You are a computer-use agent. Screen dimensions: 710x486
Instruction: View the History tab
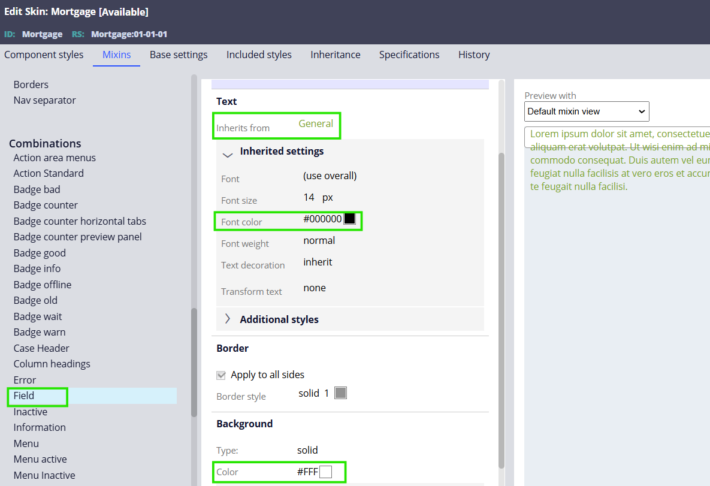click(474, 55)
